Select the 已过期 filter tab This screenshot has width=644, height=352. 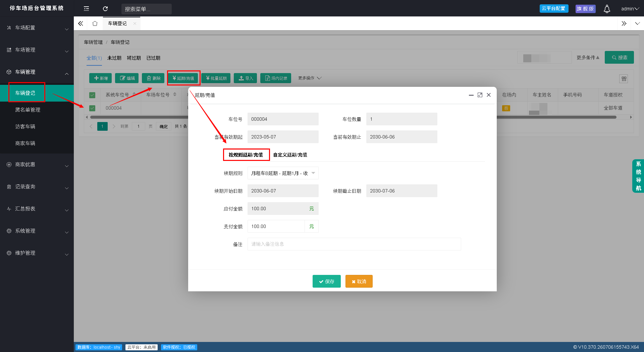tap(153, 58)
